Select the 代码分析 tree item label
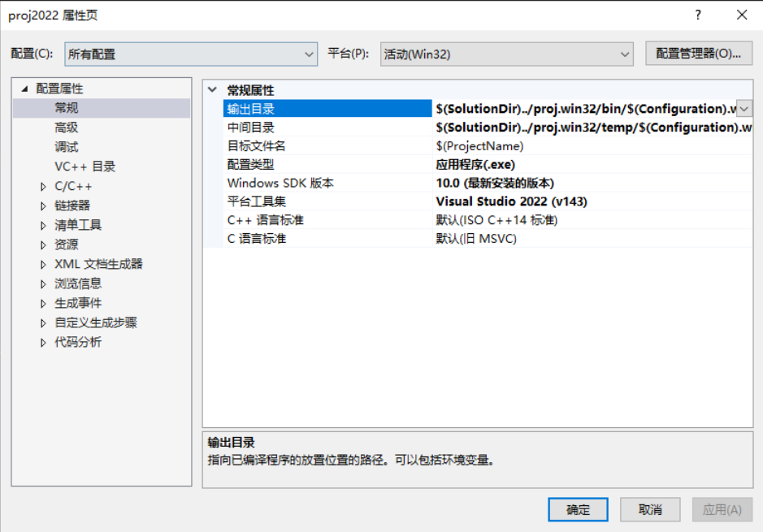 pyautogui.click(x=78, y=342)
